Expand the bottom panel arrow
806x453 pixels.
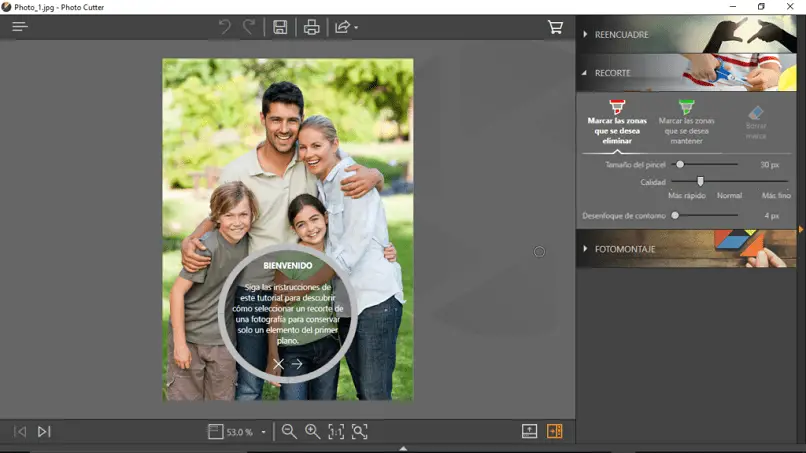[x=404, y=448]
